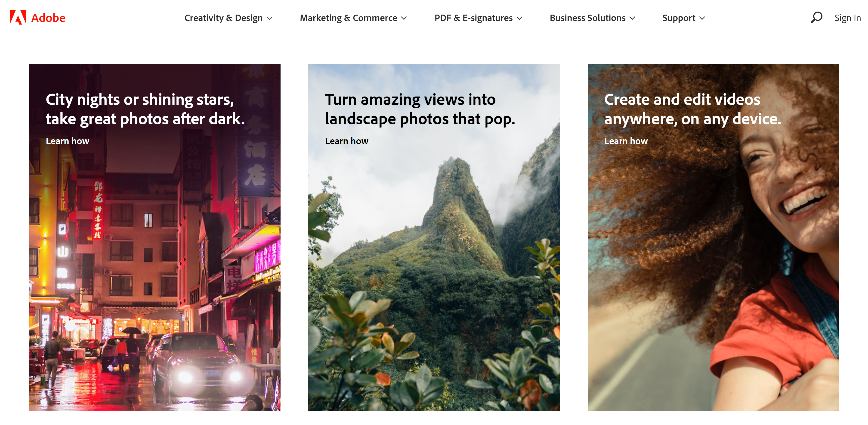
Task: Expand chevron next to Support
Action: click(x=702, y=18)
